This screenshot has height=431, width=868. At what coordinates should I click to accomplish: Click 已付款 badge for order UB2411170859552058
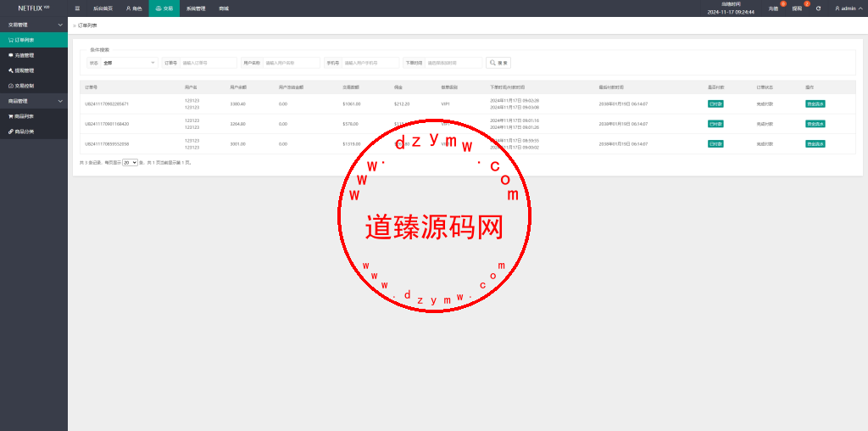715,143
